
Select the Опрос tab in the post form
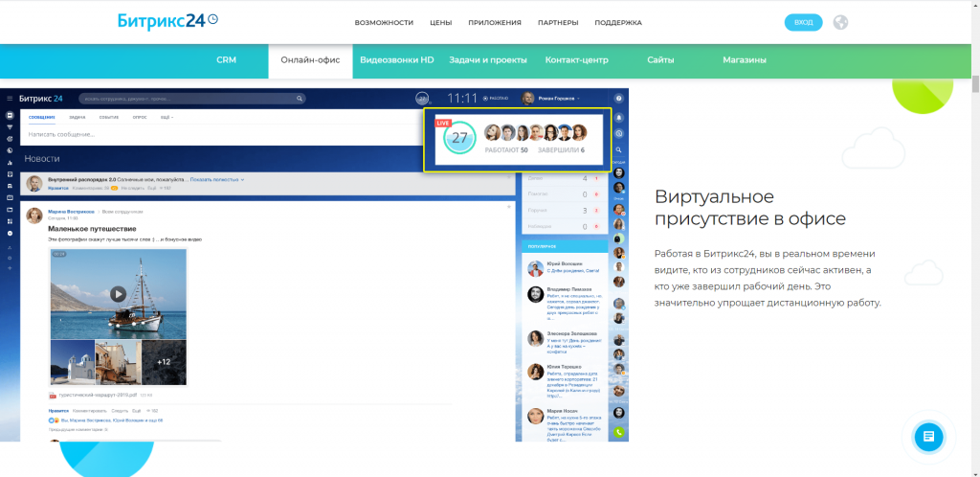[x=141, y=117]
